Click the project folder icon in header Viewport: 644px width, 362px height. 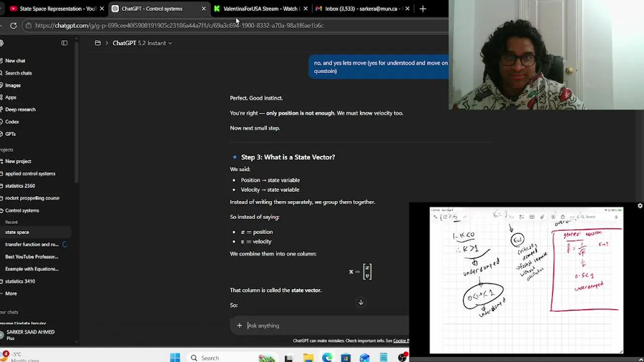click(98, 43)
